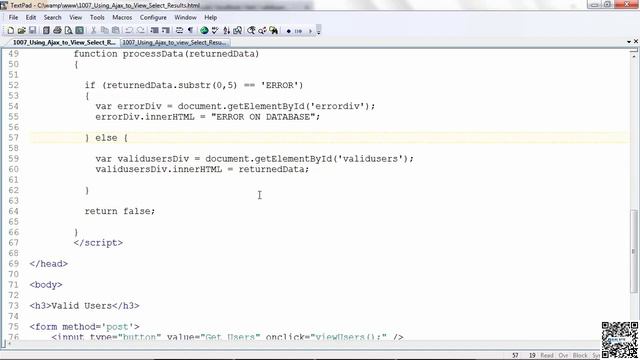Click "getElementById('errordiv')" code on line 54
The image size is (640, 360).
point(298,106)
